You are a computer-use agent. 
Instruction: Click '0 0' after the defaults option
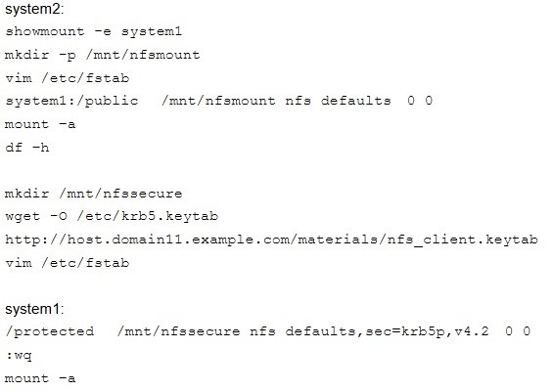[420, 101]
